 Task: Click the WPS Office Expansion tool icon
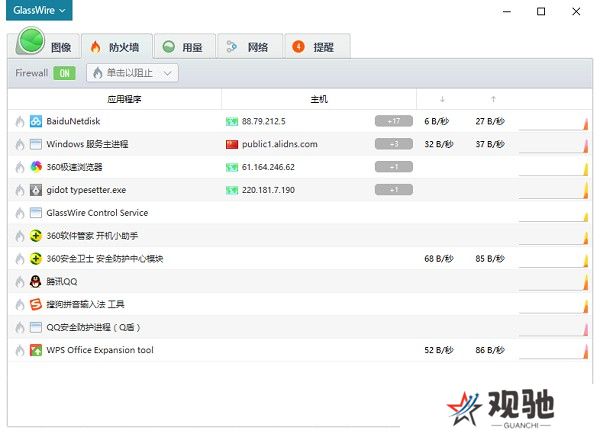(36, 350)
